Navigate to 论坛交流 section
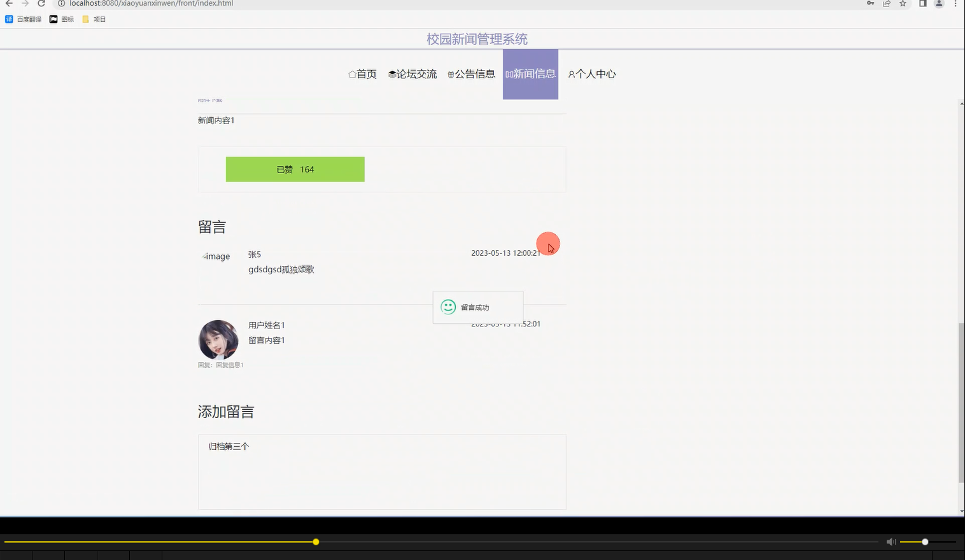965x560 pixels. (412, 74)
